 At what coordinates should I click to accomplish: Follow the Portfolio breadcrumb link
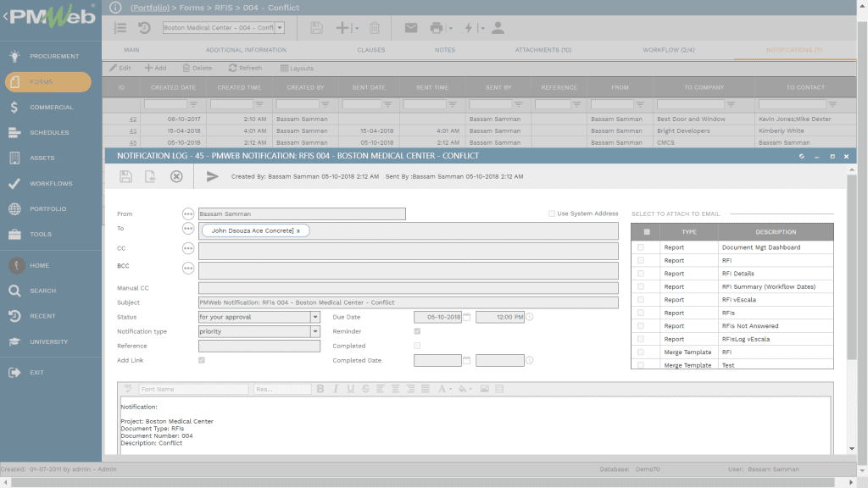click(150, 8)
